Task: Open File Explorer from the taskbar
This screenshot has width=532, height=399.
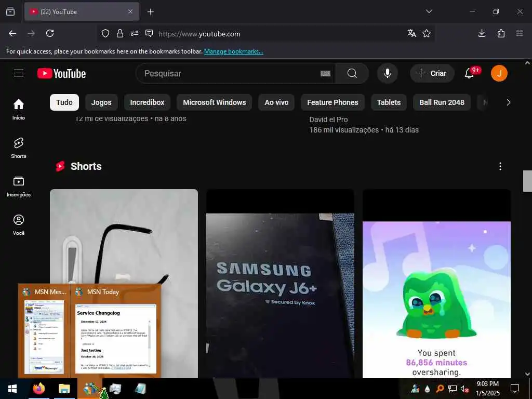Action: [64, 389]
